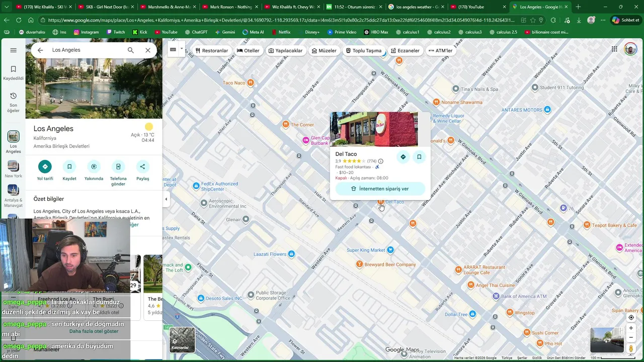
Task: Select the Bank of America ATM pin
Action: click(496, 296)
